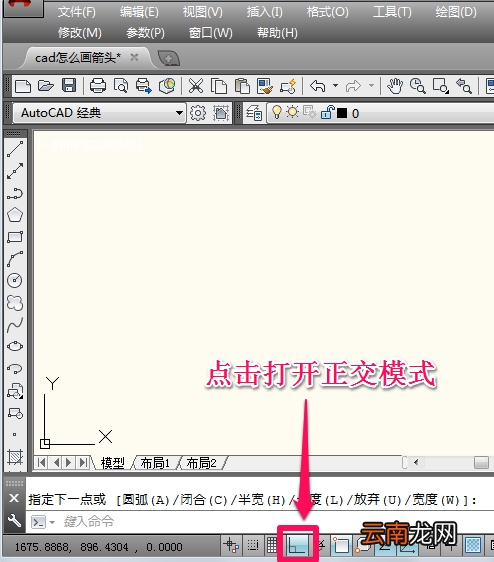Select the Line tool in draw toolbar
The image size is (494, 562).
pos(15,149)
